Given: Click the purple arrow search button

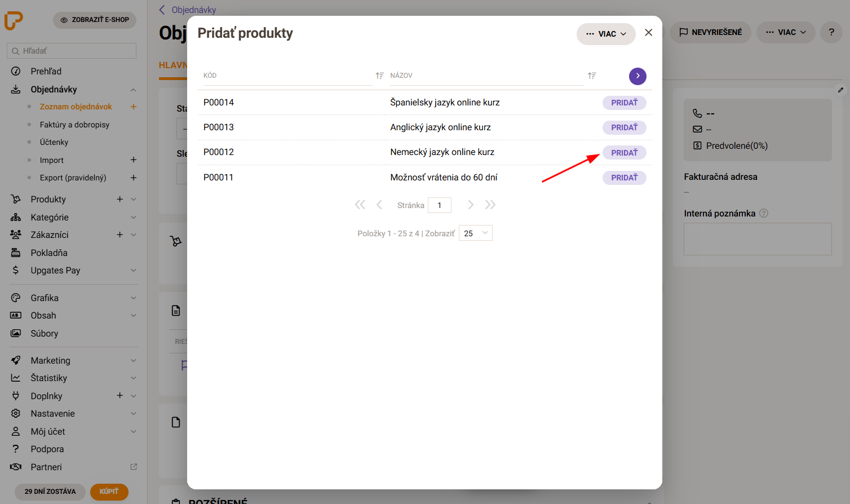Looking at the screenshot, I should tap(637, 76).
